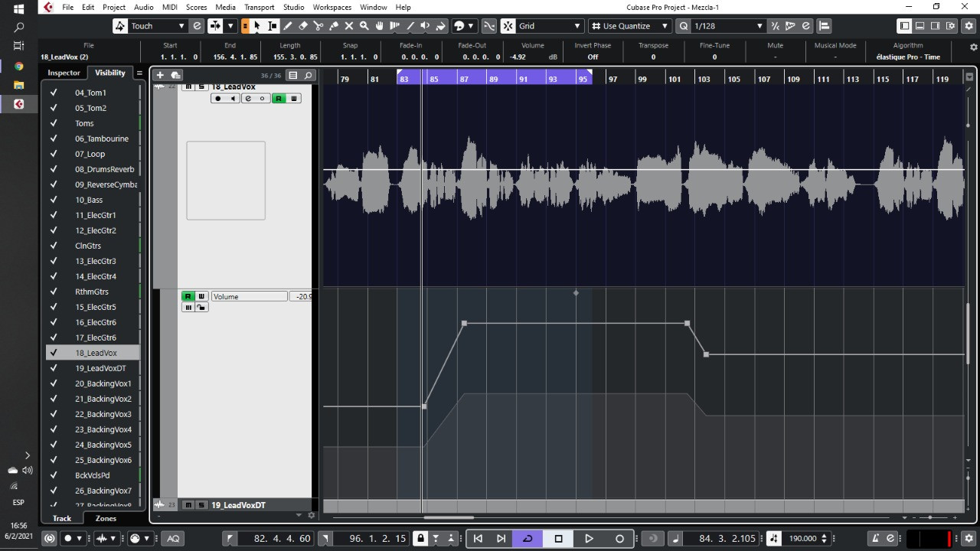Open the Workspaces menu
Screen dimensions: 980x551
click(332, 7)
